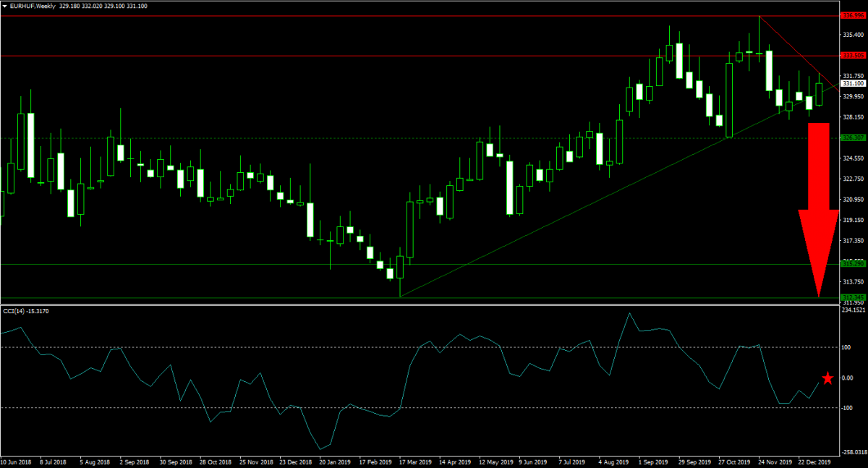Screen dimensions: 868x468
Task: Click the 10 Jun 2018 date label
Action: click(16, 461)
